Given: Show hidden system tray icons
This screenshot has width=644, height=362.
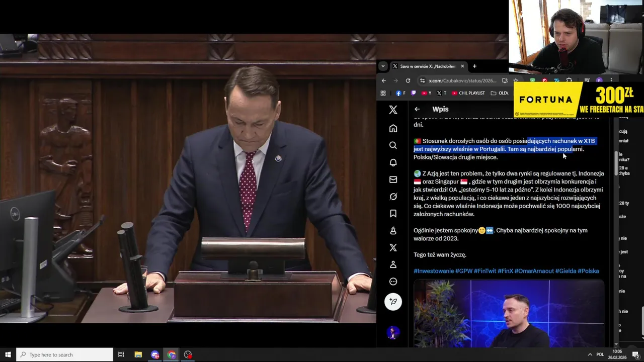Looking at the screenshot, I should (590, 354).
